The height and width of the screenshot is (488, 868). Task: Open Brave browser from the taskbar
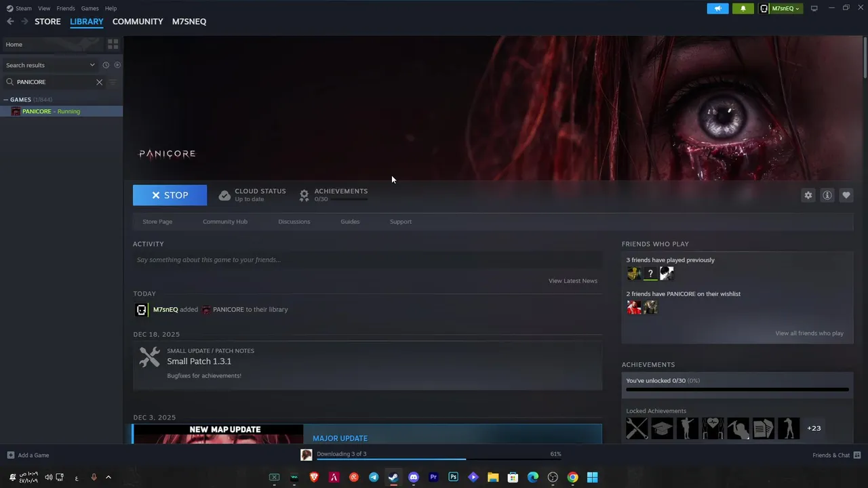click(314, 477)
